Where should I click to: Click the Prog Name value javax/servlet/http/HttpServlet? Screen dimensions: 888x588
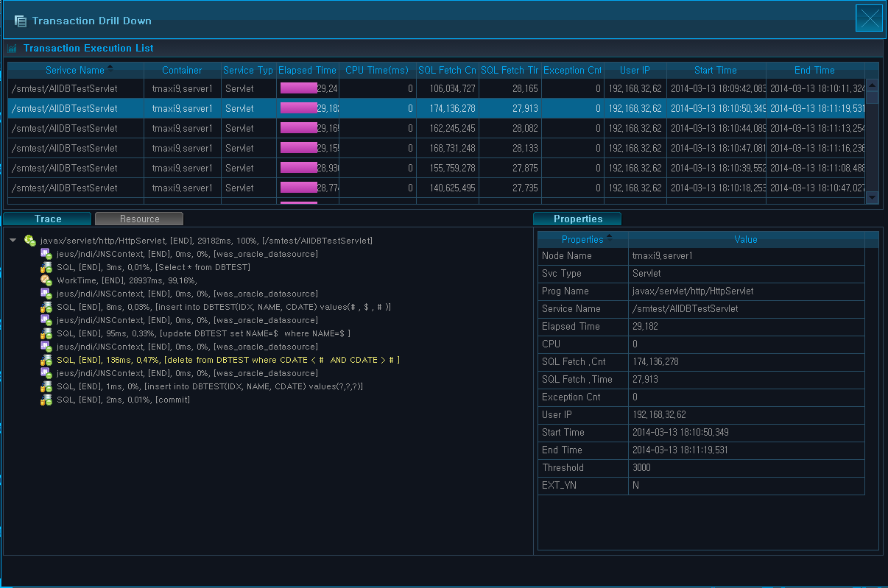[693, 291]
